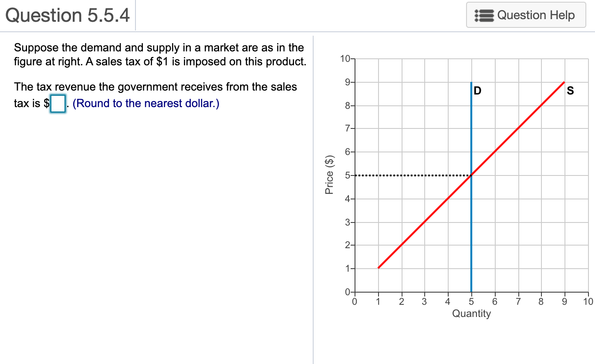Click the problem statement text paragraph
Viewport: 595px width, 364px height.
(x=159, y=54)
